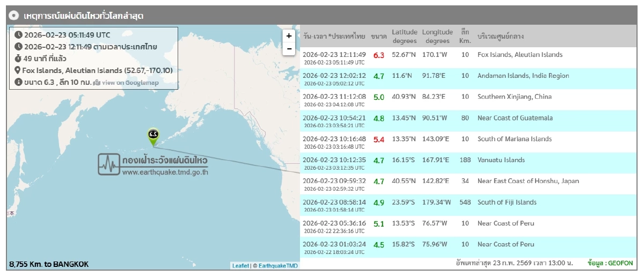This screenshot has width=644, height=276.
Task: Click the info icon beside magnitude 6.3
Action: [18, 82]
